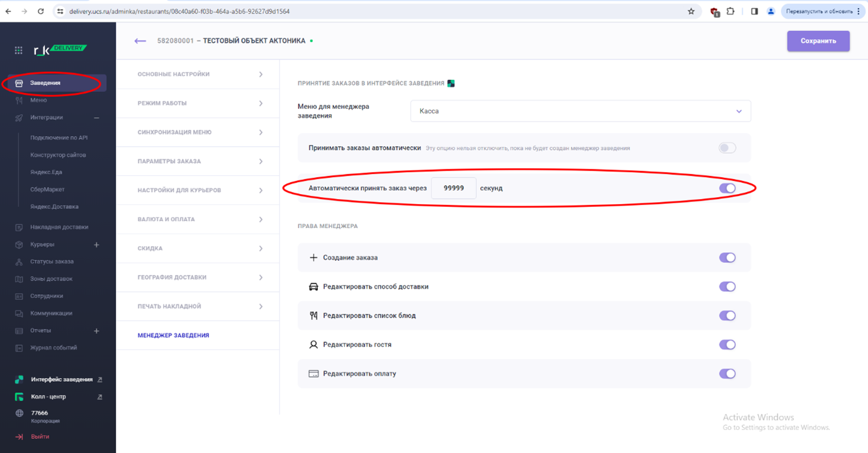This screenshot has width=868, height=453.
Task: Click the back arrow next to object ID
Action: 140,41
